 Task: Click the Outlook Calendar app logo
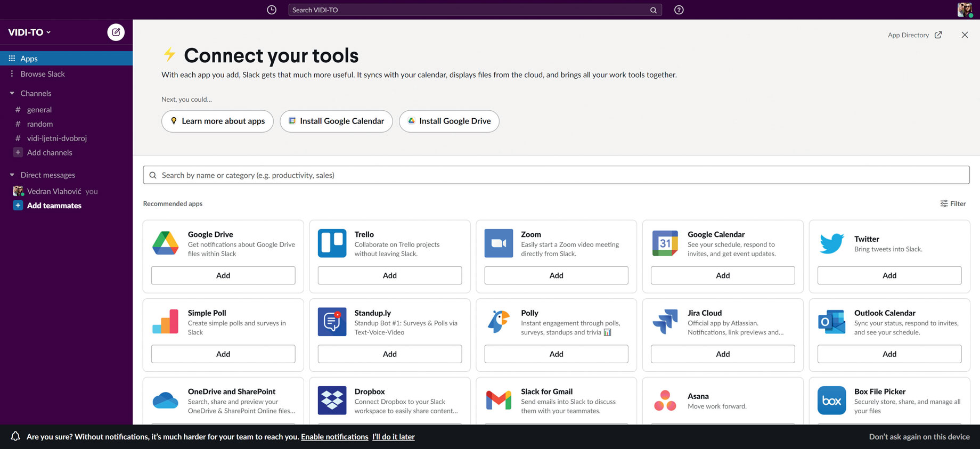tap(832, 322)
